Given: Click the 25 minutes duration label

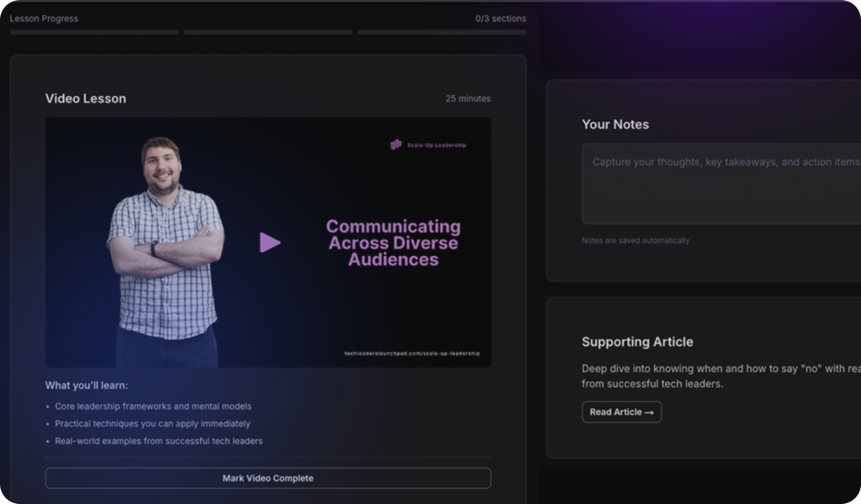Looking at the screenshot, I should point(467,98).
